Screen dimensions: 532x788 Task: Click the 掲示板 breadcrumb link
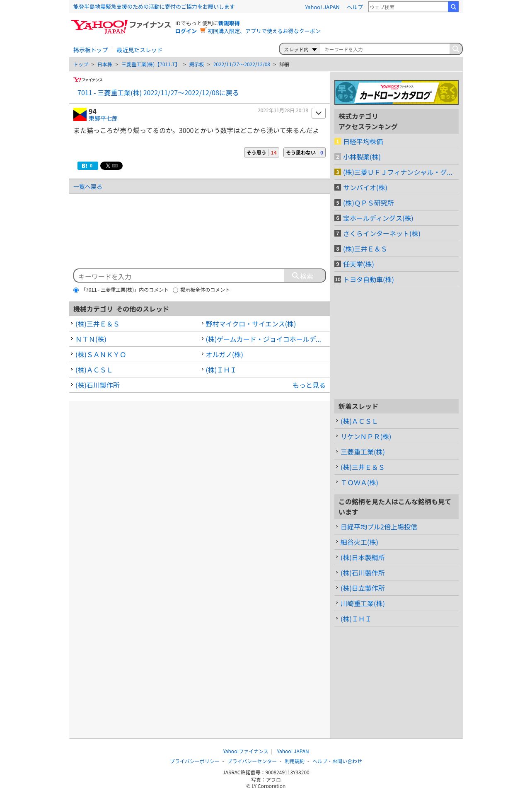[196, 65]
